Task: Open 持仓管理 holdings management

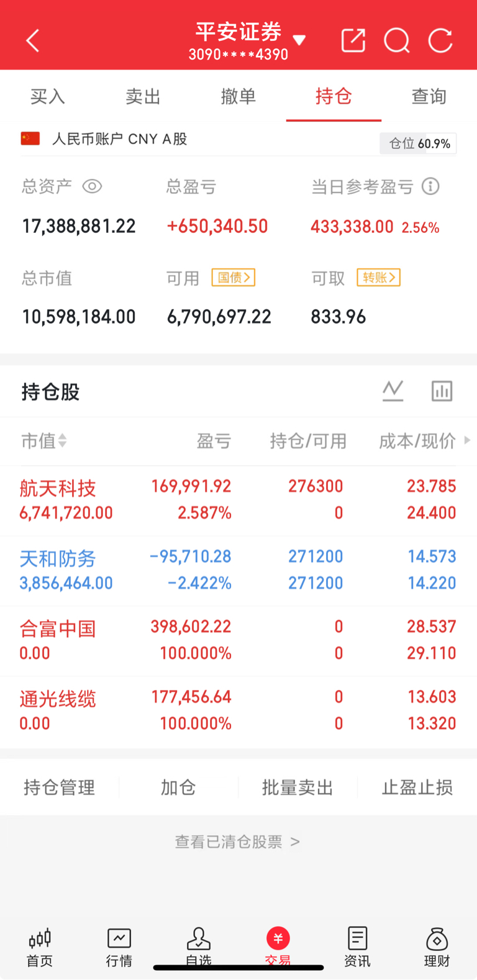Action: (60, 787)
